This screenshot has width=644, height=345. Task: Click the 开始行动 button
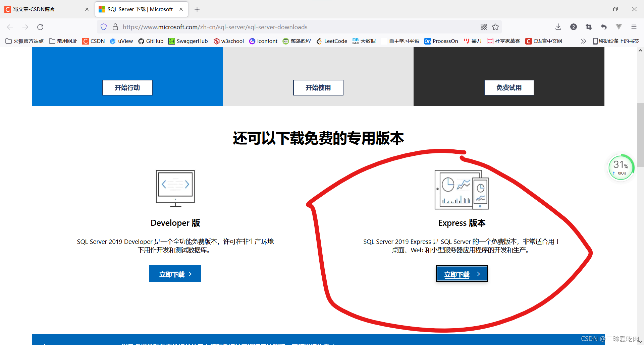pos(127,87)
